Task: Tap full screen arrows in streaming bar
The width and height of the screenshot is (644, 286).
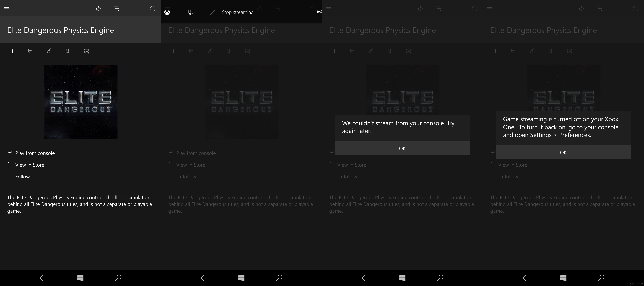Action: (x=297, y=12)
